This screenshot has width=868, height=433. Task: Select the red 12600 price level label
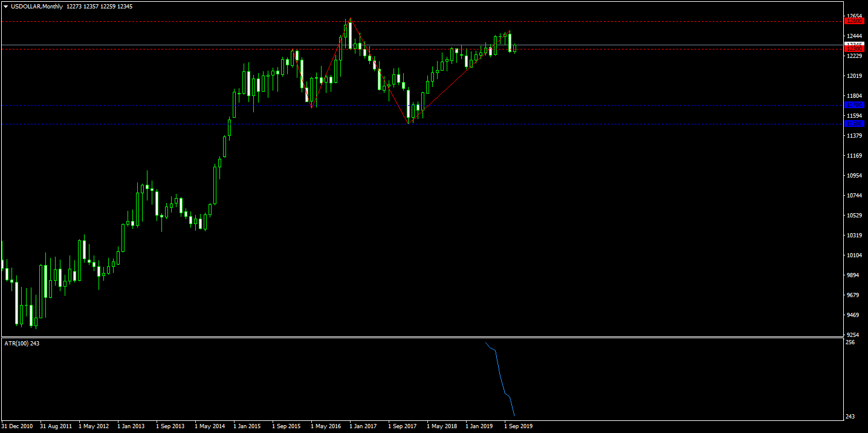coord(855,21)
